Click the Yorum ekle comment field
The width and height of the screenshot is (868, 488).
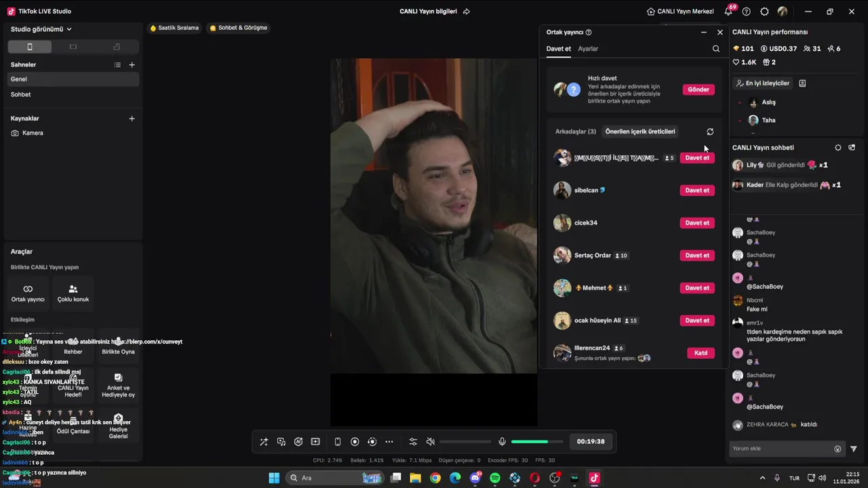(787, 449)
